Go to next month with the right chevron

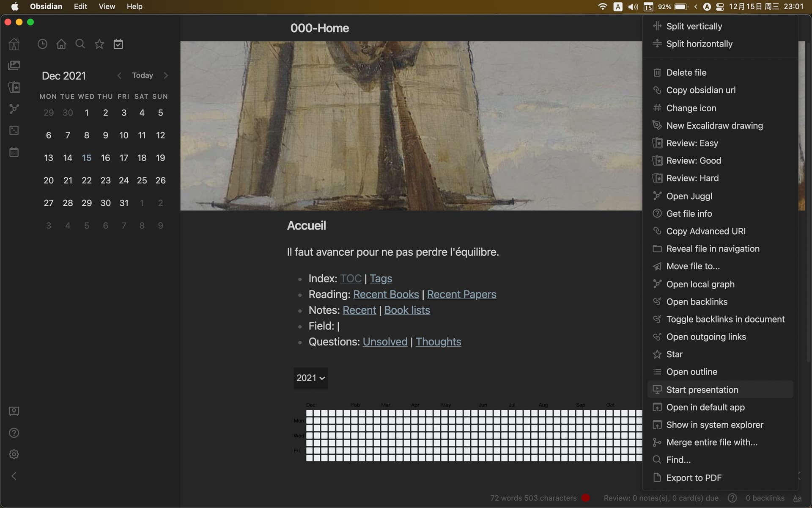point(166,75)
